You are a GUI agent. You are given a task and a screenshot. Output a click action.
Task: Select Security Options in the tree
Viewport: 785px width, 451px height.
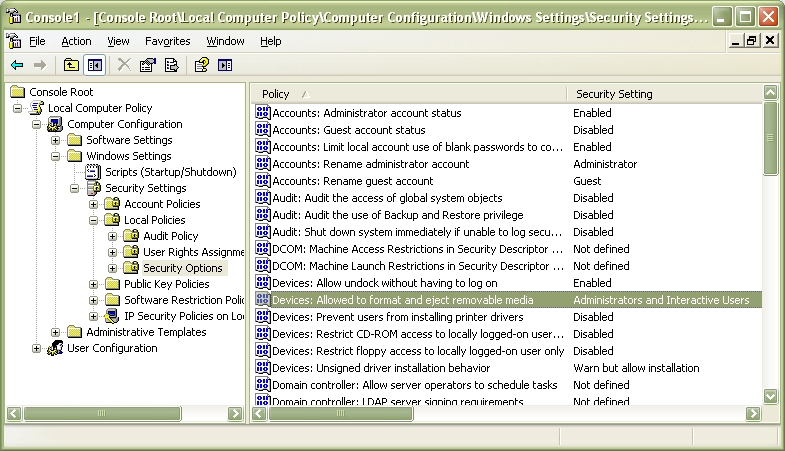point(183,268)
